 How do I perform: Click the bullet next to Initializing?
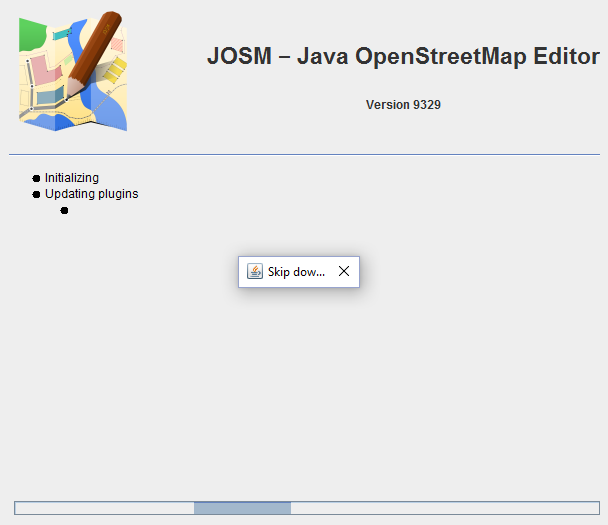[x=37, y=178]
